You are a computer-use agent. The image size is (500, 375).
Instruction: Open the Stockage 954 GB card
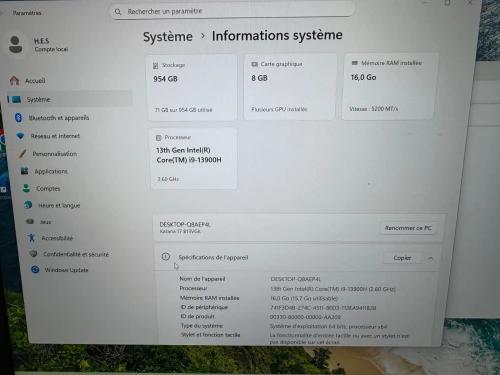coord(192,87)
